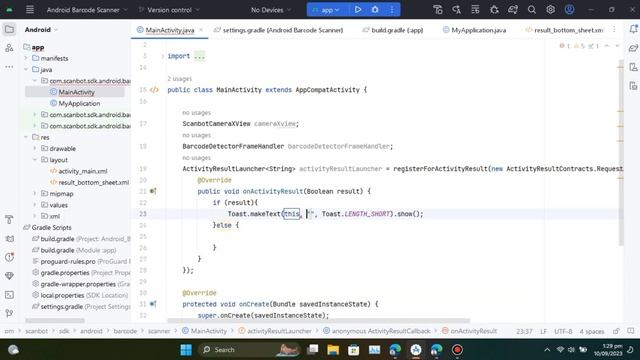This screenshot has height=360, width=640.
Task: Open the main hamburger menu
Action: coord(30,9)
